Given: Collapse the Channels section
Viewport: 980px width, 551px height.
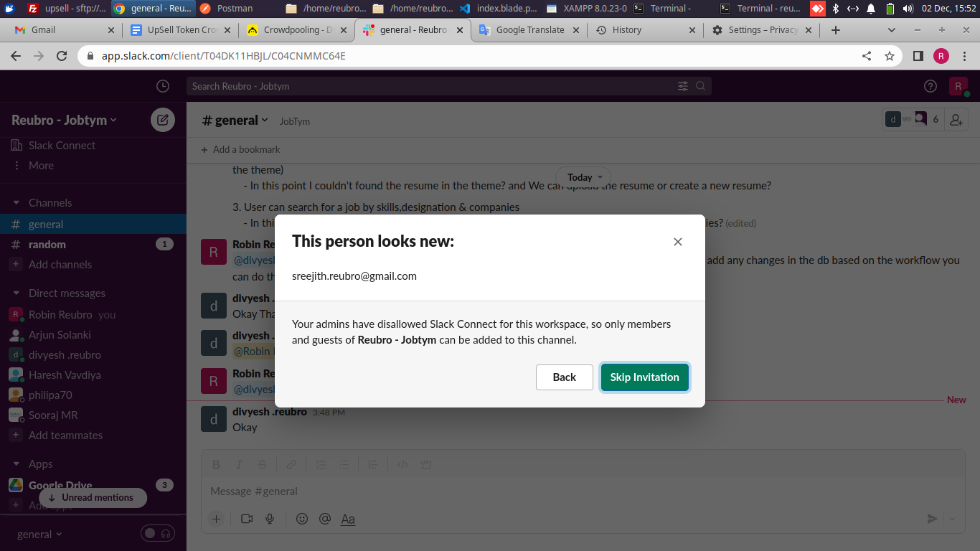Looking at the screenshot, I should pos(16,203).
